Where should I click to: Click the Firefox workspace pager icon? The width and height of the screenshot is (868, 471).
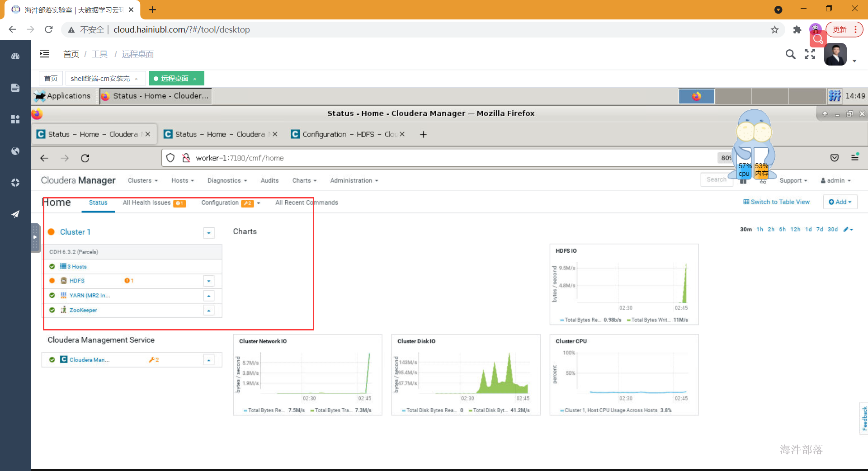coord(697,96)
